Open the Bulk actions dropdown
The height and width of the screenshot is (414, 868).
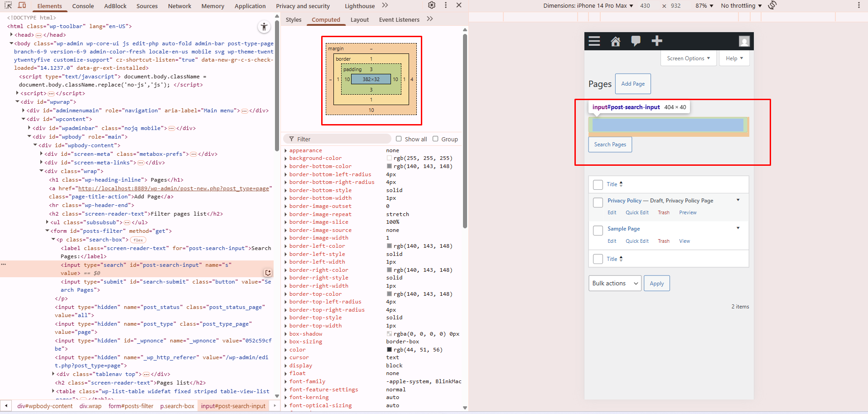[615, 283]
